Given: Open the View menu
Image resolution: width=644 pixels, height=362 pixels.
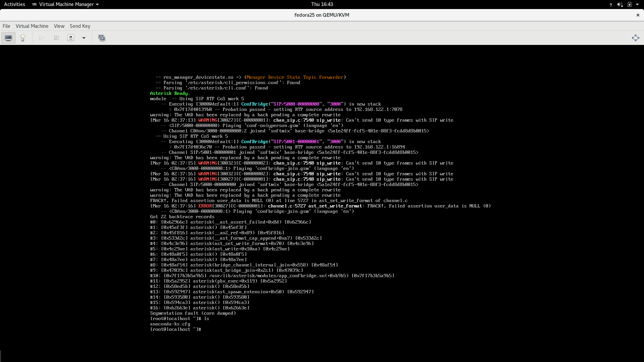Looking at the screenshot, I should tap(59, 26).
